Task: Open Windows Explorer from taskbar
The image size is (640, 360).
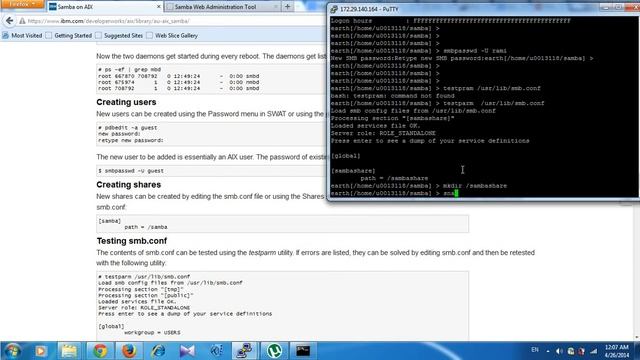Action: (69, 351)
